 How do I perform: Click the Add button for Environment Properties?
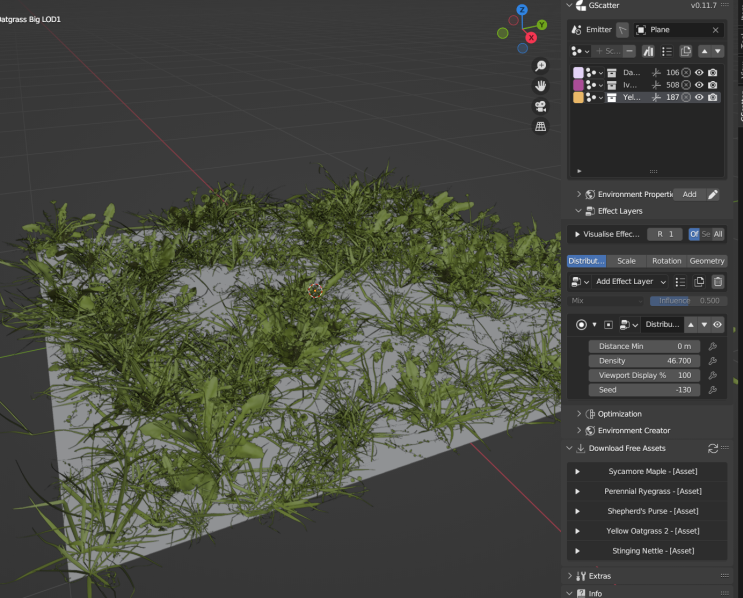pyautogui.click(x=689, y=194)
